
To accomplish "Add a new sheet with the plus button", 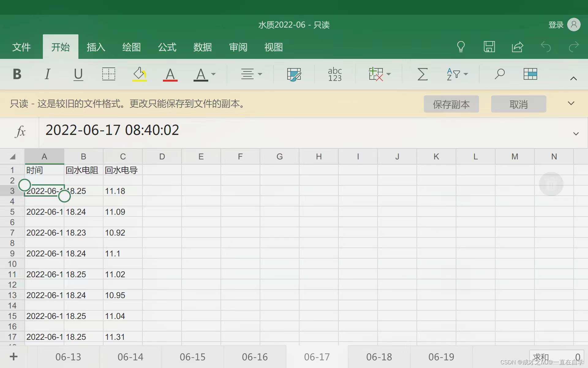I will (x=13, y=357).
